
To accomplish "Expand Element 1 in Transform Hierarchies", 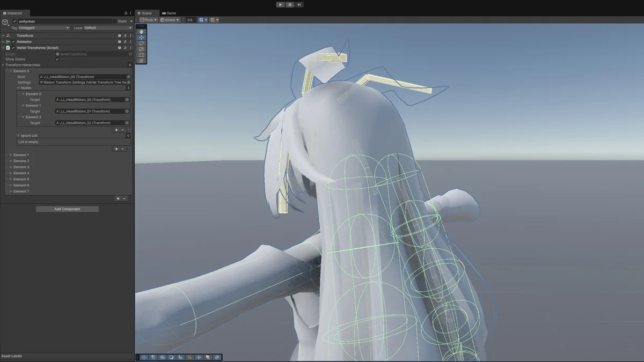I will tap(11, 155).
